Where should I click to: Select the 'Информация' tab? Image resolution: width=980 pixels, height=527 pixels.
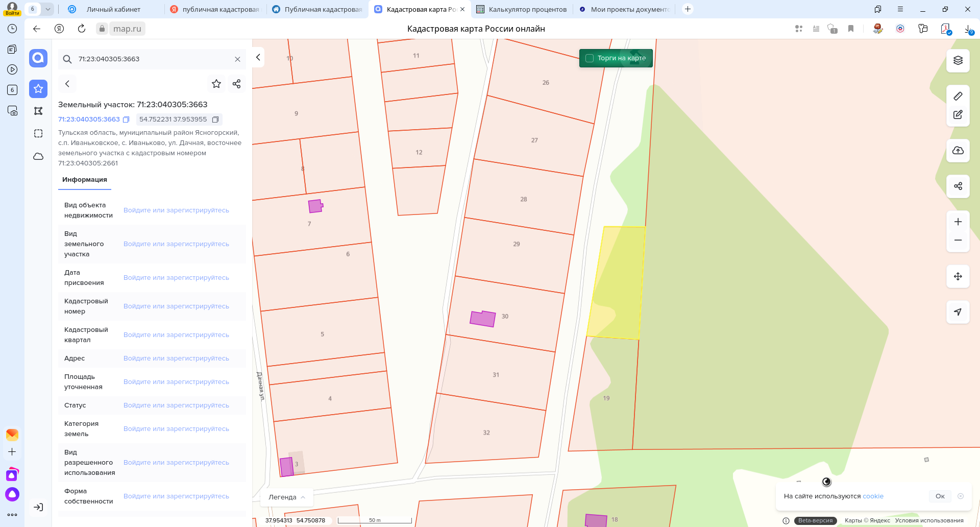[x=85, y=180]
